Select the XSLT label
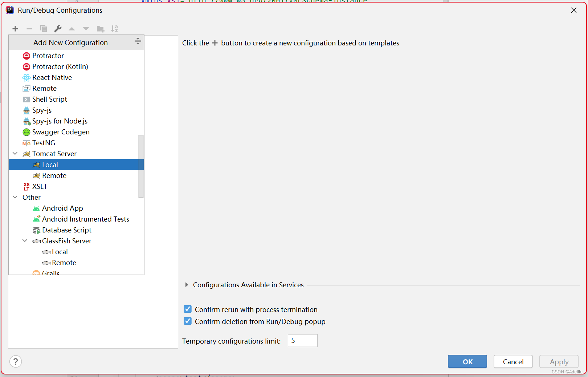The image size is (588, 377). [x=40, y=186]
